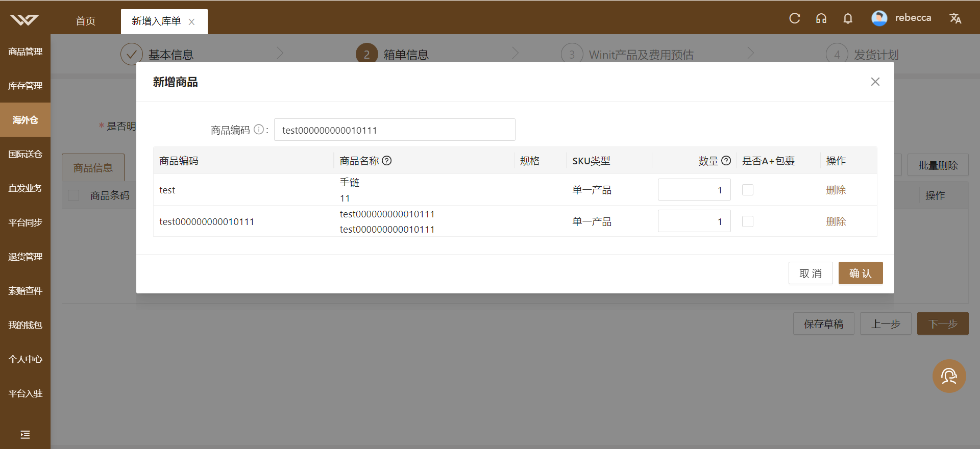Image resolution: width=980 pixels, height=449 pixels.
Task: Click the 发货计划 step label
Action: (876, 55)
